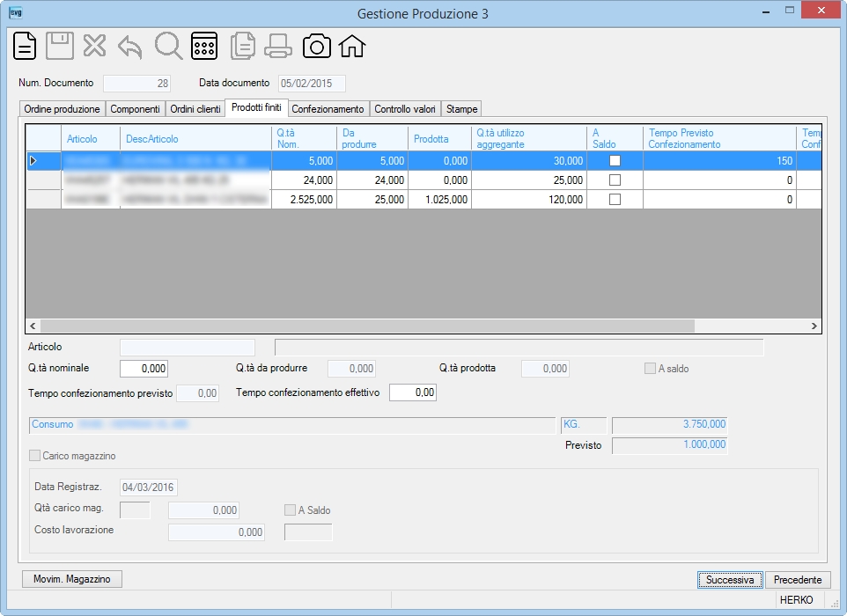Go home using the house icon
Image resolution: width=847 pixels, height=616 pixels.
pos(352,46)
